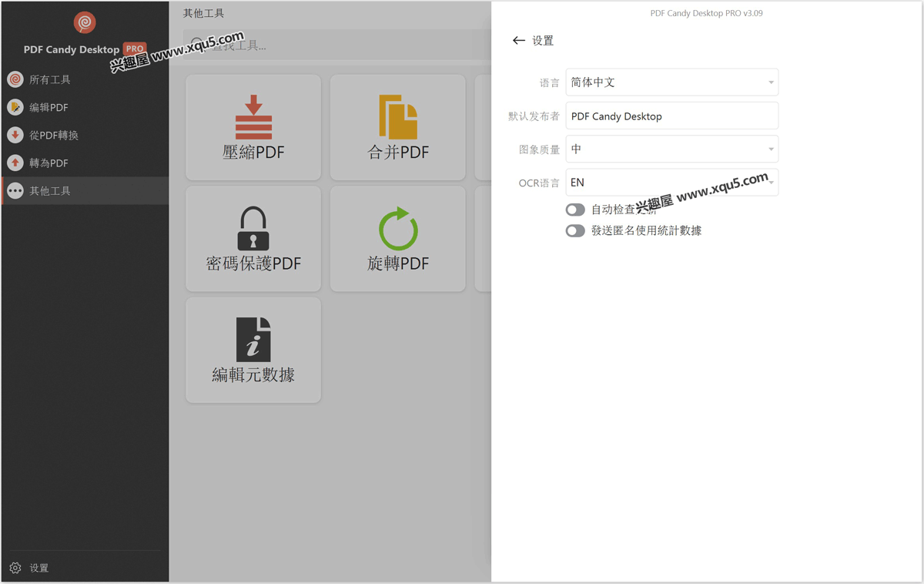The height and width of the screenshot is (584, 924).
Task: Open the 语言 dropdown showing 简体中文
Action: click(x=672, y=82)
